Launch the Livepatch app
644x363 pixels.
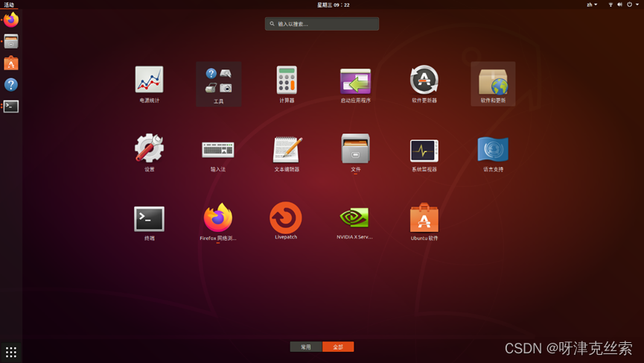(x=286, y=221)
